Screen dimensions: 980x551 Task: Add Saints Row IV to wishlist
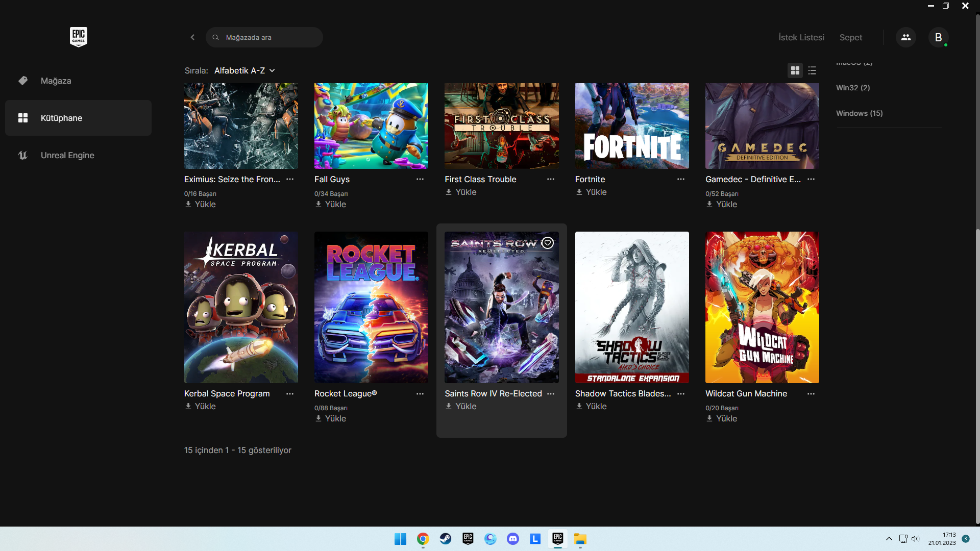click(x=548, y=243)
